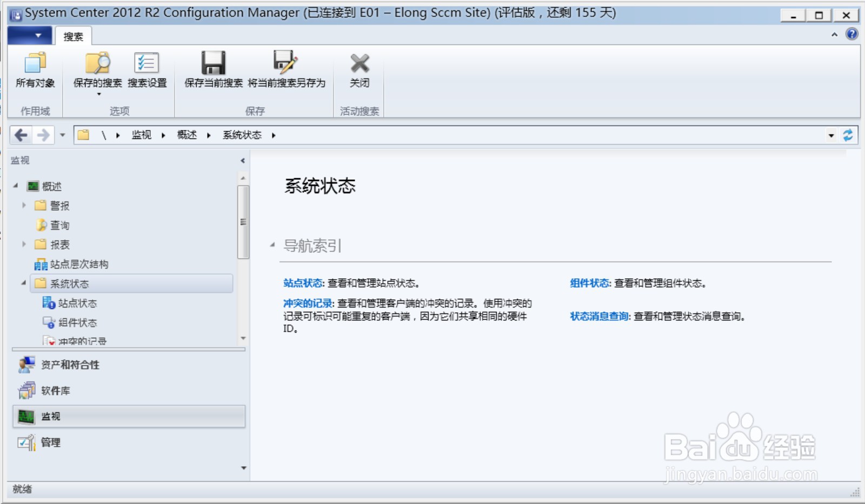Switch to the 搜索 ribbon tab
Image resolution: width=865 pixels, height=504 pixels.
pos(74,36)
